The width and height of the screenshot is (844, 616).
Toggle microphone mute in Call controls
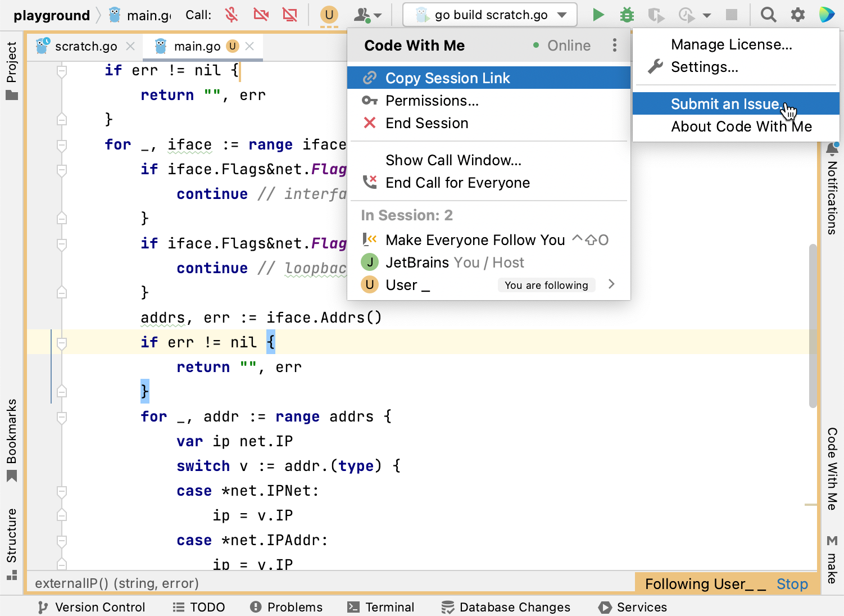point(232,15)
